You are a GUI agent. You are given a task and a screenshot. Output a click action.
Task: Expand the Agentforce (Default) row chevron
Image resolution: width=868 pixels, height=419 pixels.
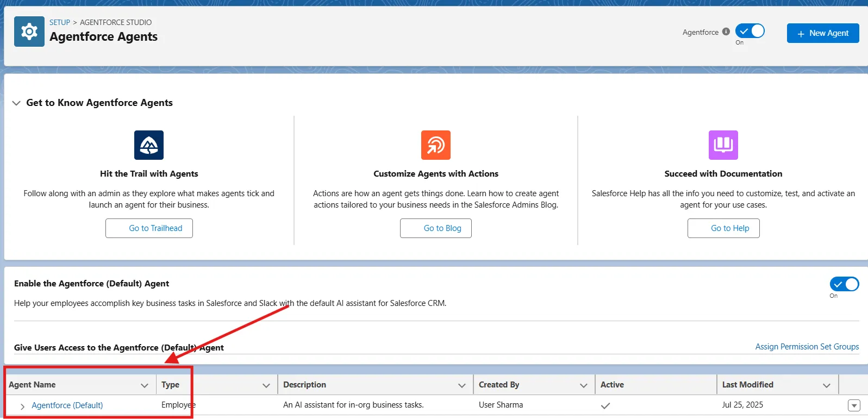coord(22,406)
